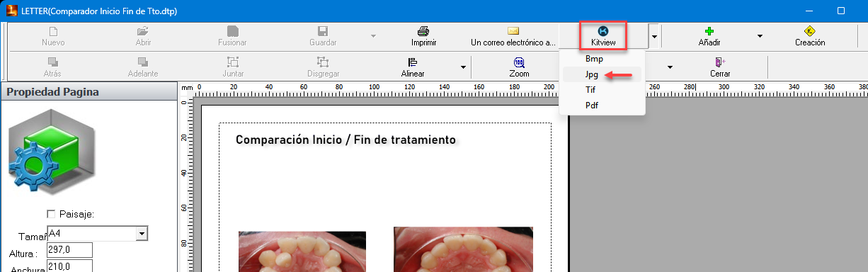868x272 pixels.
Task: Click the Kitview export button
Action: coord(603,36)
